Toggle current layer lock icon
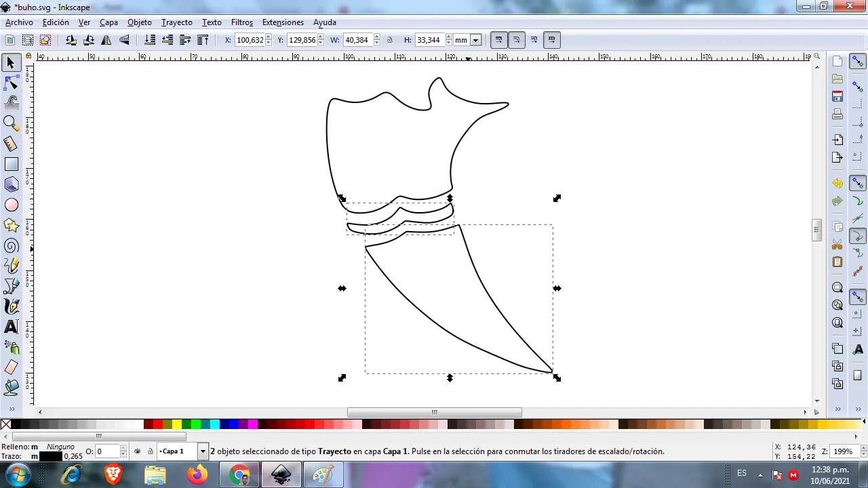 [x=150, y=451]
